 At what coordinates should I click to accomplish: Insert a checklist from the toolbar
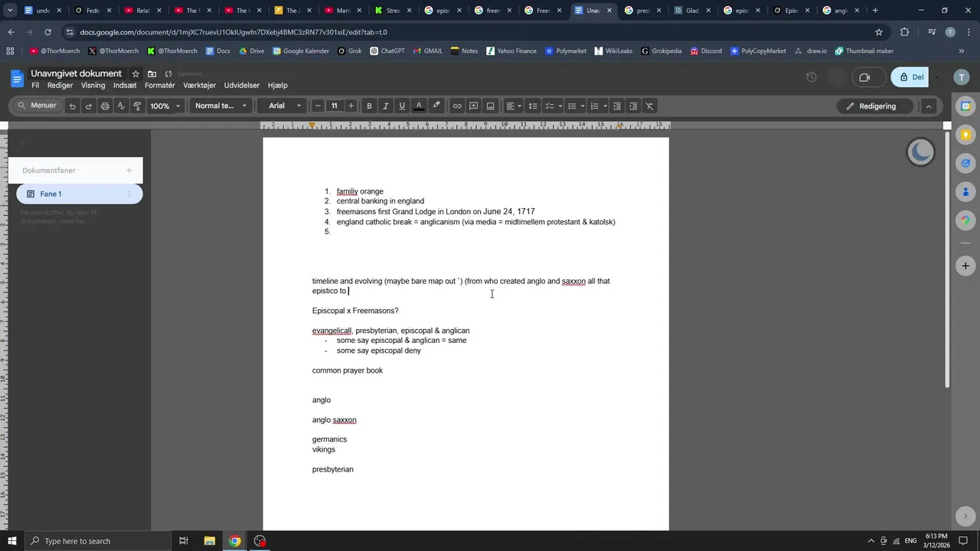[x=548, y=106]
